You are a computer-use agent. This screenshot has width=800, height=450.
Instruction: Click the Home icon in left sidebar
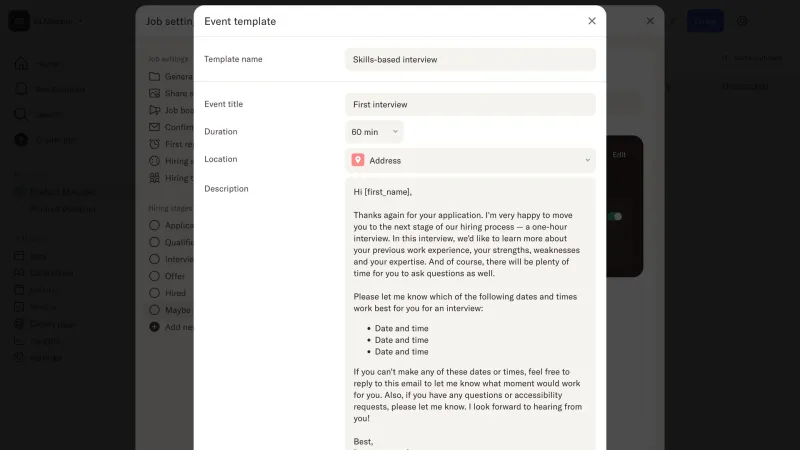pos(21,64)
